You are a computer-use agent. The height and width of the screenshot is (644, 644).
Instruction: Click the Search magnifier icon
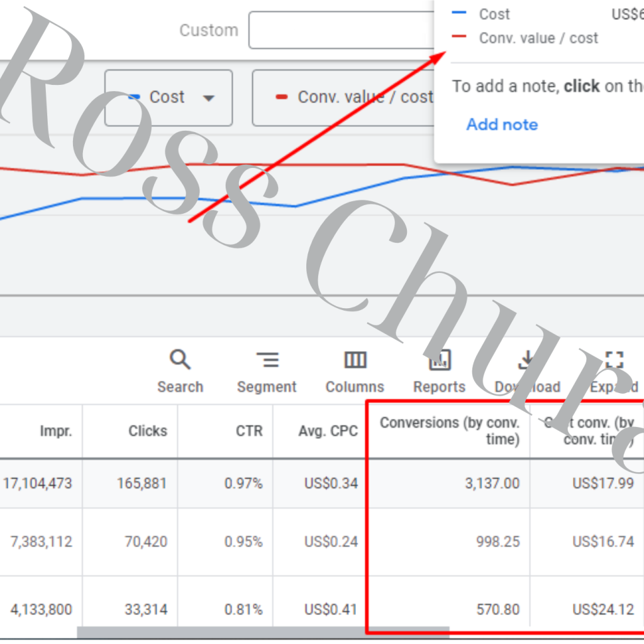click(180, 359)
